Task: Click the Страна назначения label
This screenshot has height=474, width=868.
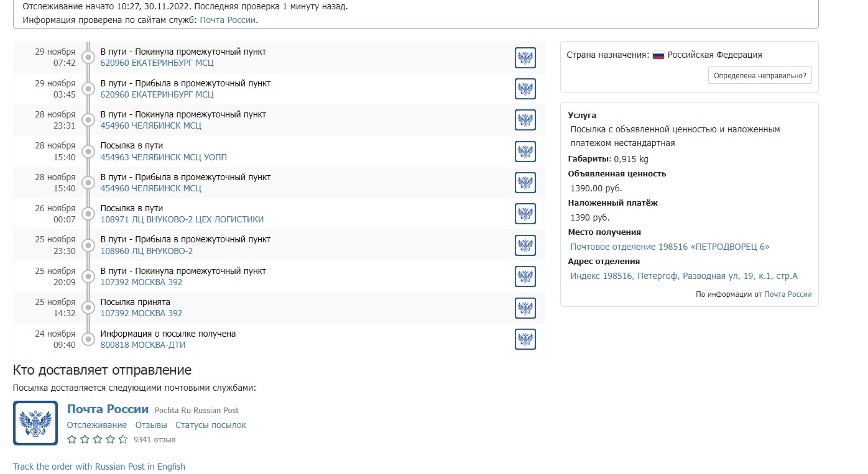Action: tap(607, 55)
